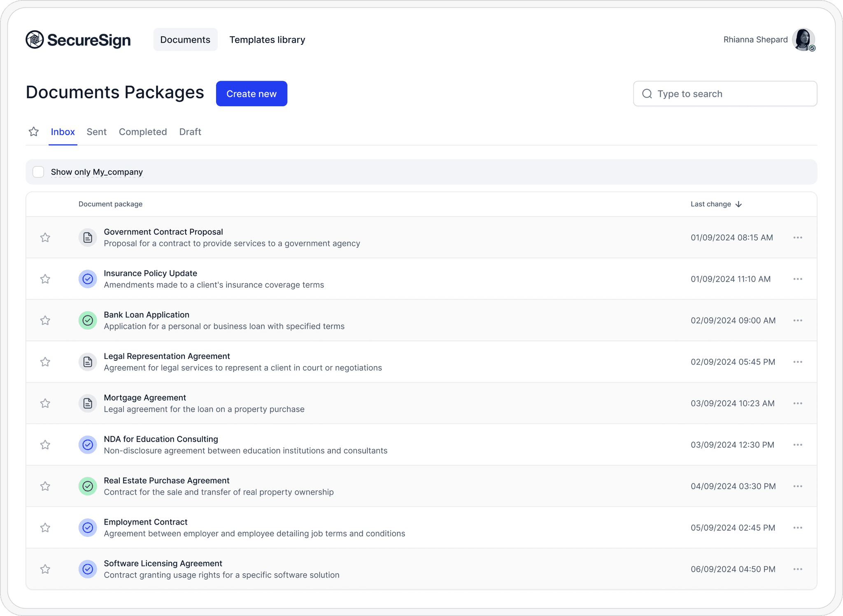Toggle Last change sort order arrow
The width and height of the screenshot is (843, 616).
point(739,204)
